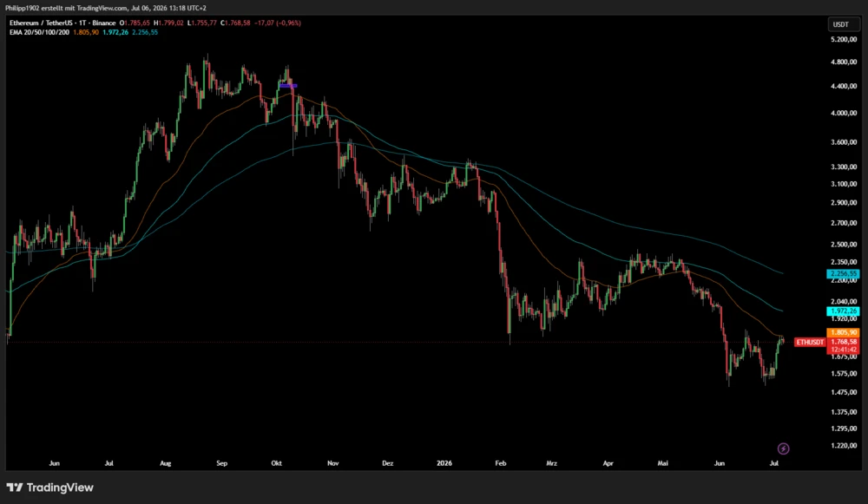
Task: Click the purple marker near October peak
Action: tap(288, 86)
